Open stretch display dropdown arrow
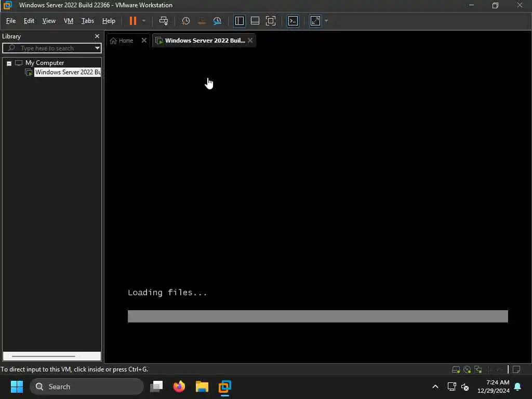Image resolution: width=532 pixels, height=399 pixels. click(326, 21)
